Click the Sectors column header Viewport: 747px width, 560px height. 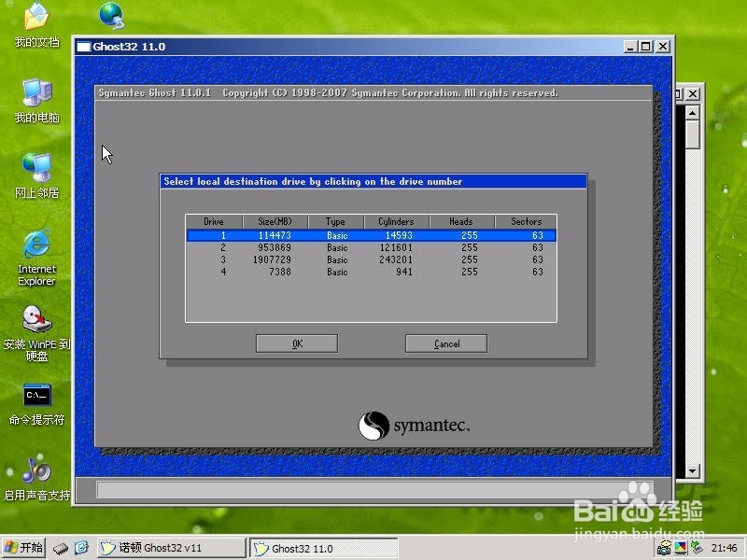coord(526,221)
